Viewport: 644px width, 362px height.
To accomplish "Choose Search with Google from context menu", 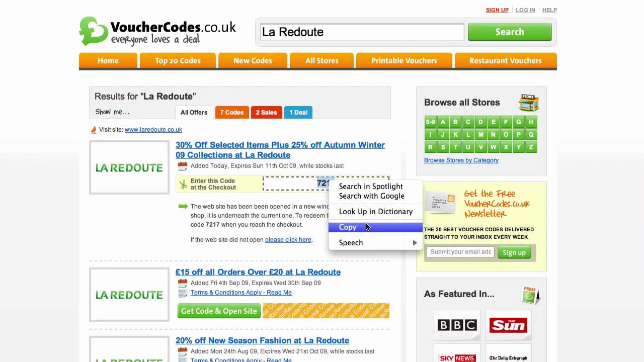I will 375,196.
